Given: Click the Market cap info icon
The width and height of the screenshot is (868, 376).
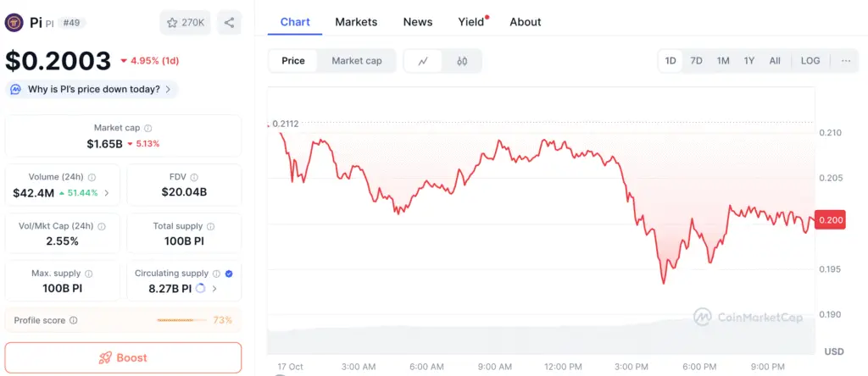Looking at the screenshot, I should pyautogui.click(x=148, y=128).
